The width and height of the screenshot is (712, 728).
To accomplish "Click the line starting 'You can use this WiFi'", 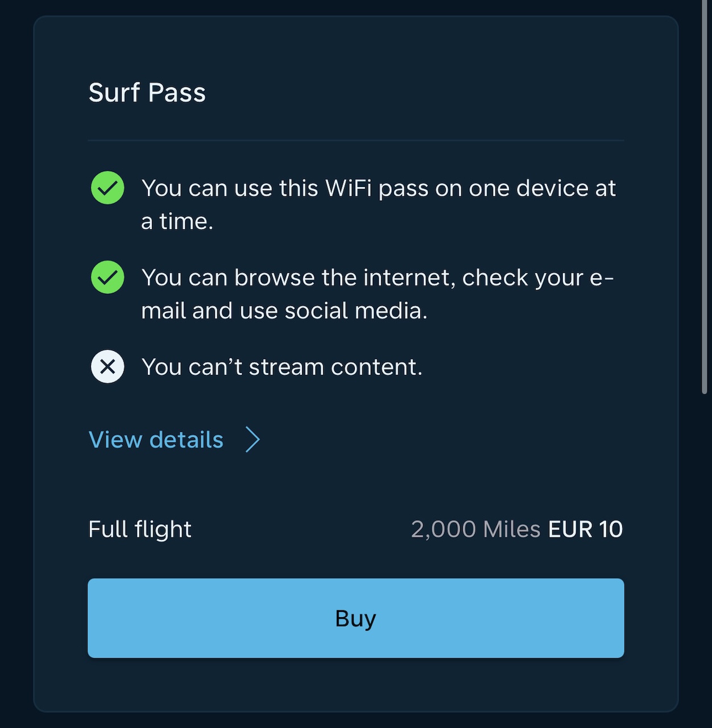I will click(379, 188).
